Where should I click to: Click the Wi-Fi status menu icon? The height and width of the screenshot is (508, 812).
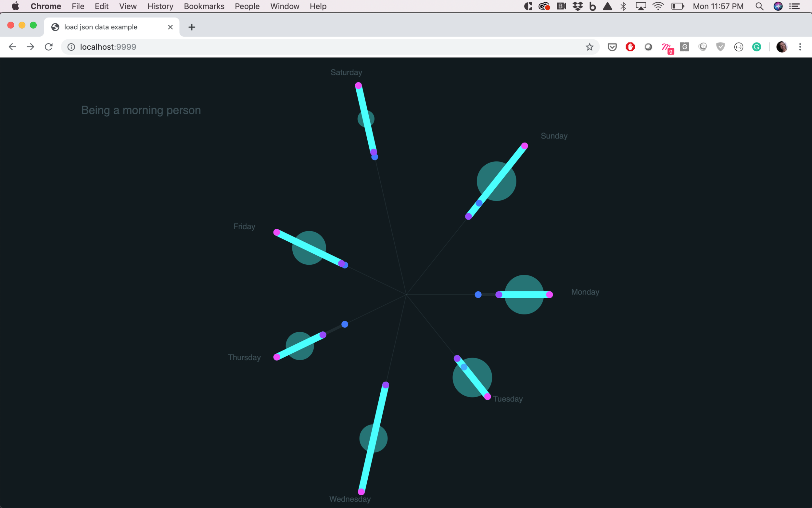658,6
